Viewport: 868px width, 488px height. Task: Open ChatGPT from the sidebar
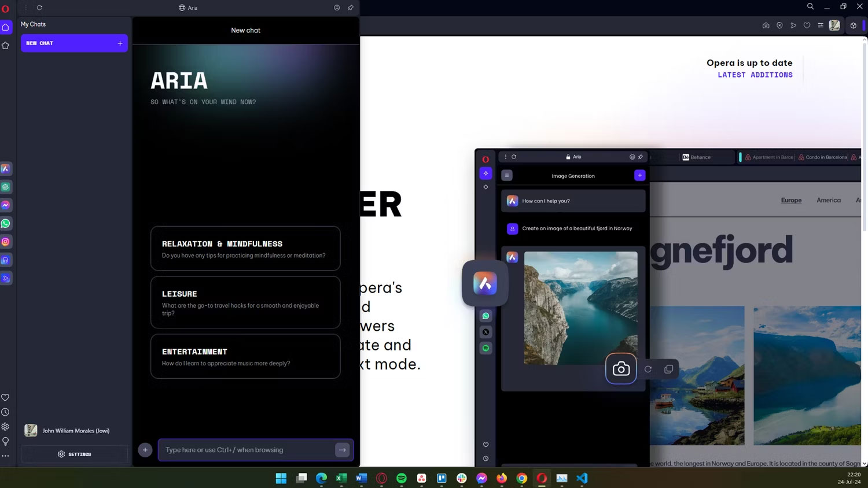point(6,187)
